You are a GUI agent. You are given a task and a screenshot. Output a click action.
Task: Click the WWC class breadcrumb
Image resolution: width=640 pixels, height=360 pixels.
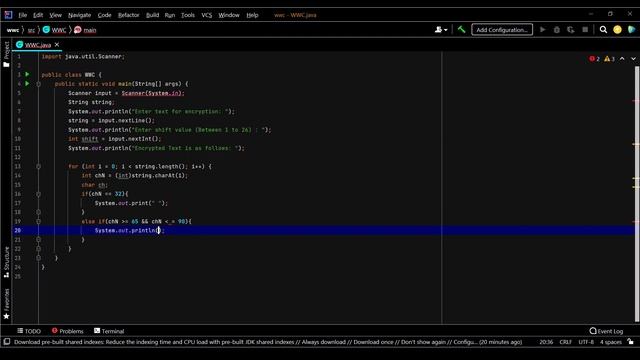[54, 30]
